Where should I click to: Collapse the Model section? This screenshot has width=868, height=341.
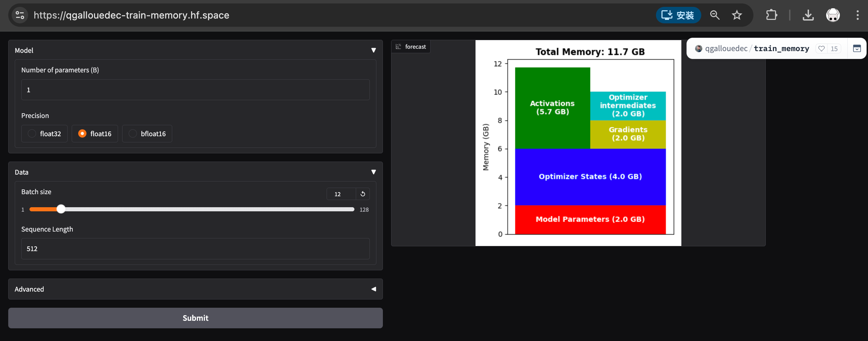(x=373, y=50)
